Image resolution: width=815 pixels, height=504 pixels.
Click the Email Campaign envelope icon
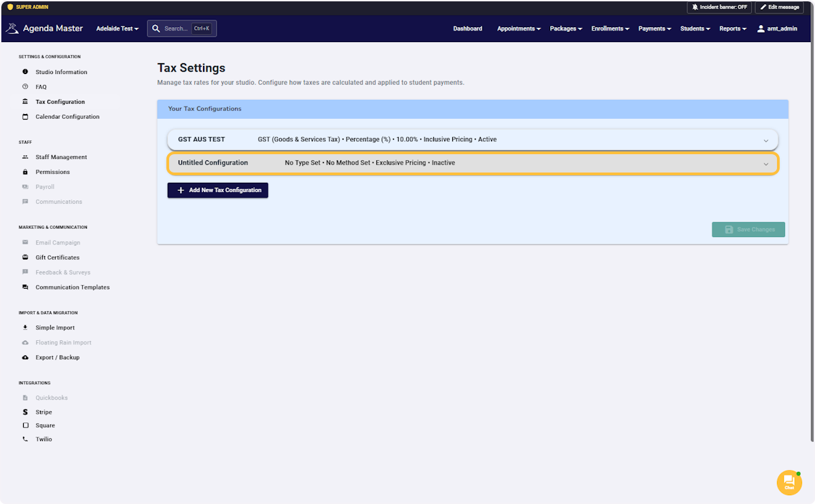coord(25,242)
